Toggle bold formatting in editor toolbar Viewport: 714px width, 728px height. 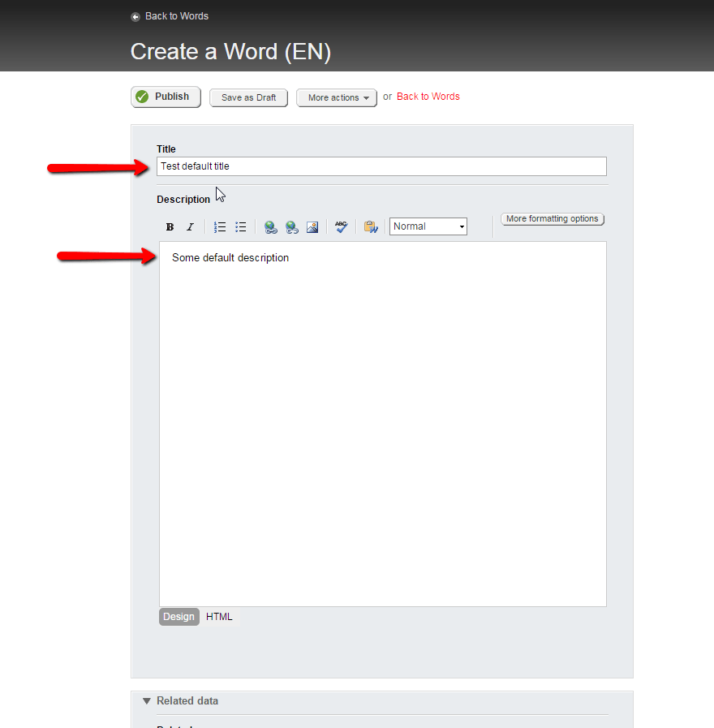[170, 227]
